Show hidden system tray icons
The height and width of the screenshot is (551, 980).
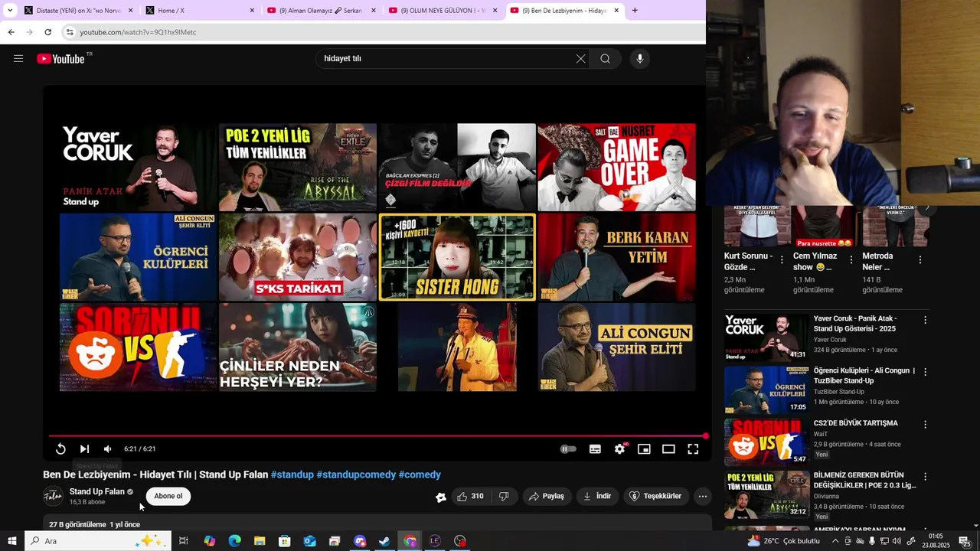tap(835, 541)
